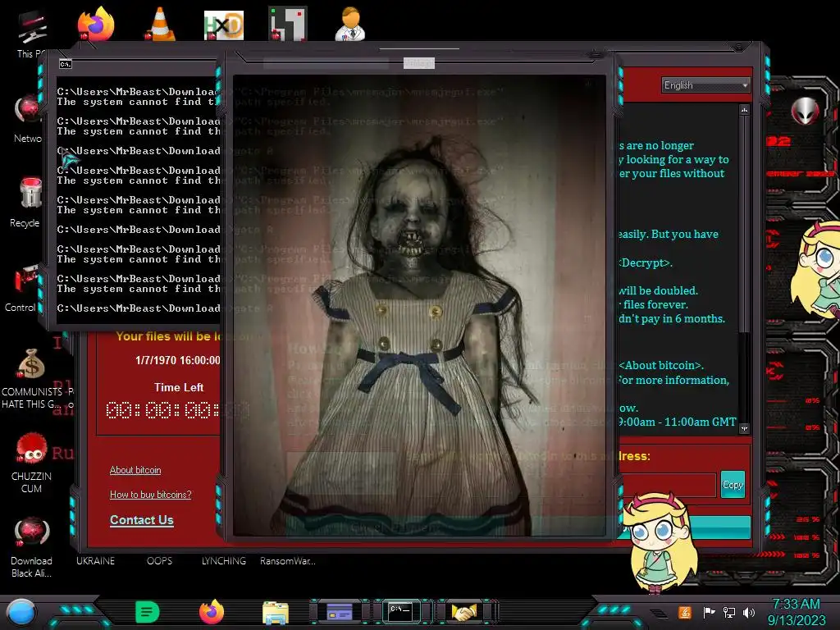Open the Network desktop icon
The width and height of the screenshot is (840, 630).
click(28, 110)
